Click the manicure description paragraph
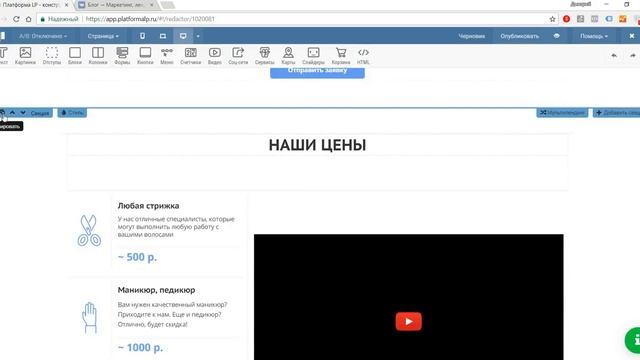 pyautogui.click(x=172, y=315)
